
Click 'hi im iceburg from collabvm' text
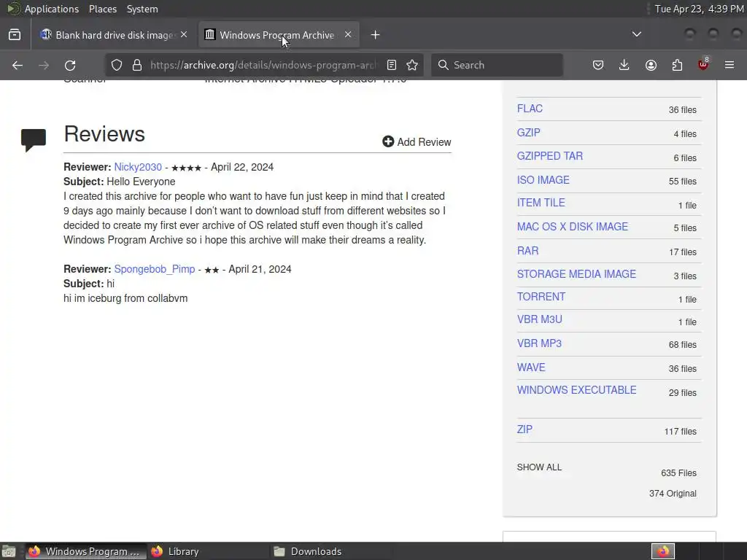pyautogui.click(x=125, y=298)
